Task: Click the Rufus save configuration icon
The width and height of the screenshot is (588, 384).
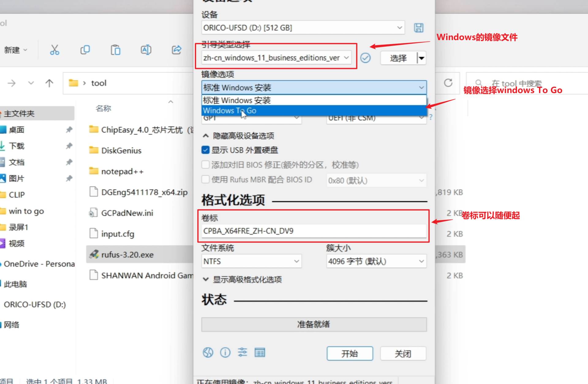Action: pyautogui.click(x=419, y=28)
